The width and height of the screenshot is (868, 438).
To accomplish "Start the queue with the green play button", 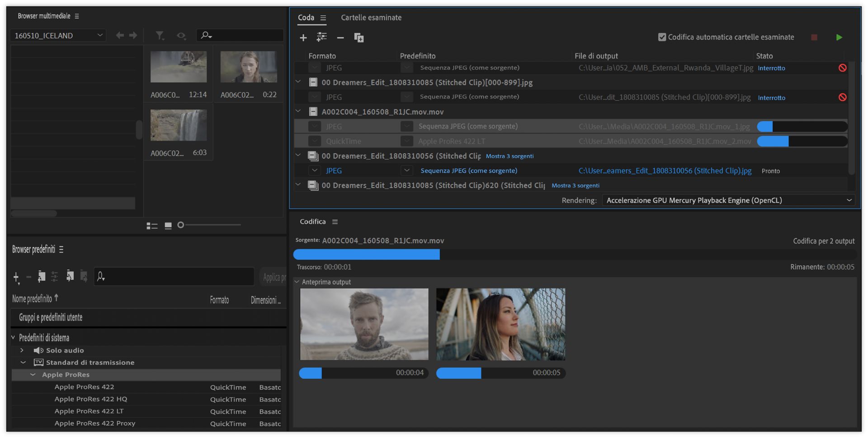I will coord(839,38).
